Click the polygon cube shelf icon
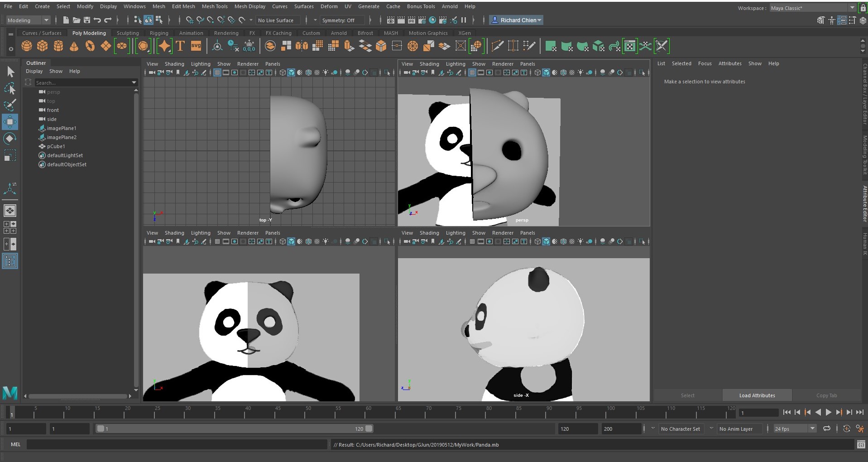868x462 pixels. pos(43,46)
